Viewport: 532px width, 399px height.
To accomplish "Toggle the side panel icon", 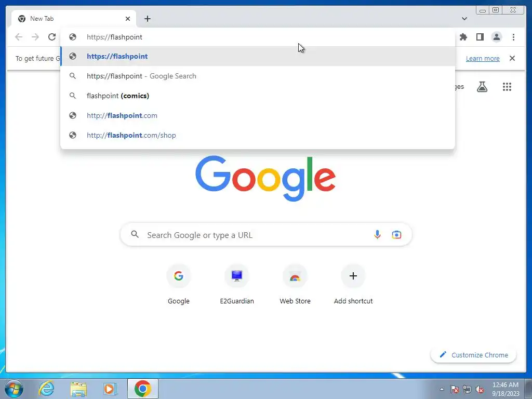I will point(480,37).
